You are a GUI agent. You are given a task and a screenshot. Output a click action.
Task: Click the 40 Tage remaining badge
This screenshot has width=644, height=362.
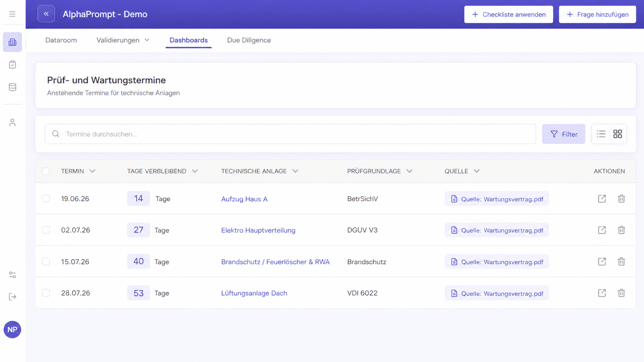pos(138,262)
